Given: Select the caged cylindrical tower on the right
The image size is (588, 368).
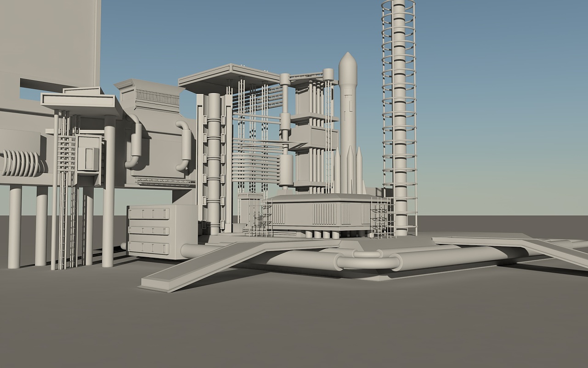Looking at the screenshot, I should click(399, 118).
